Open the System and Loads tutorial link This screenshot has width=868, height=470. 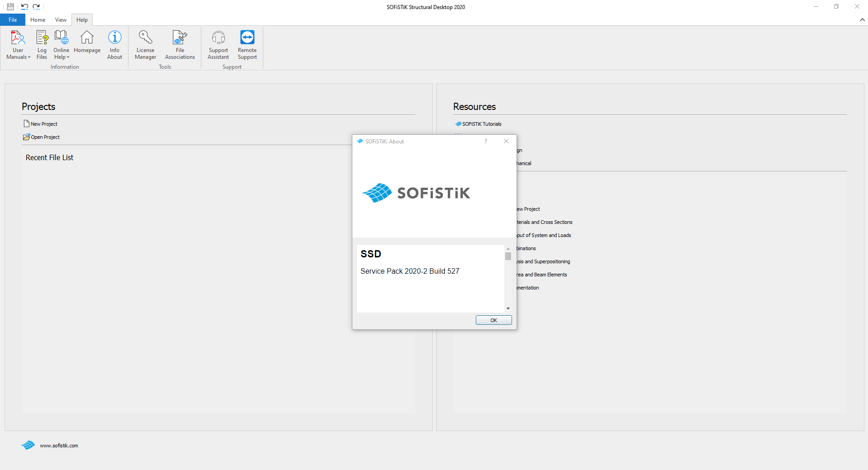(x=543, y=235)
